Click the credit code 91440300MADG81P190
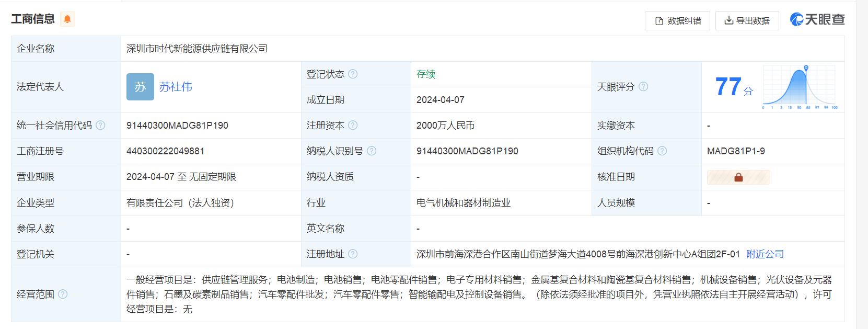This screenshot has height=329, width=868. point(177,126)
